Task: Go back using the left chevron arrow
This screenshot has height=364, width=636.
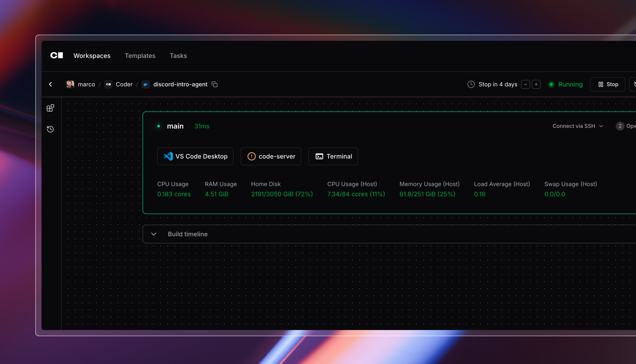Action: [50, 84]
